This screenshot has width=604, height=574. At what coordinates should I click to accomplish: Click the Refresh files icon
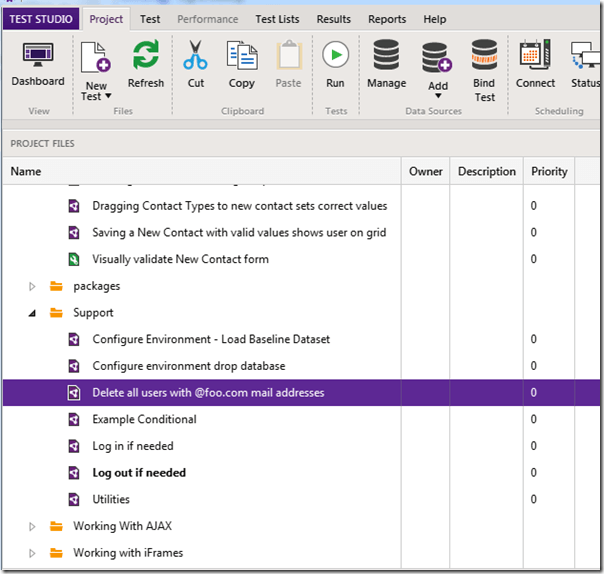(146, 61)
